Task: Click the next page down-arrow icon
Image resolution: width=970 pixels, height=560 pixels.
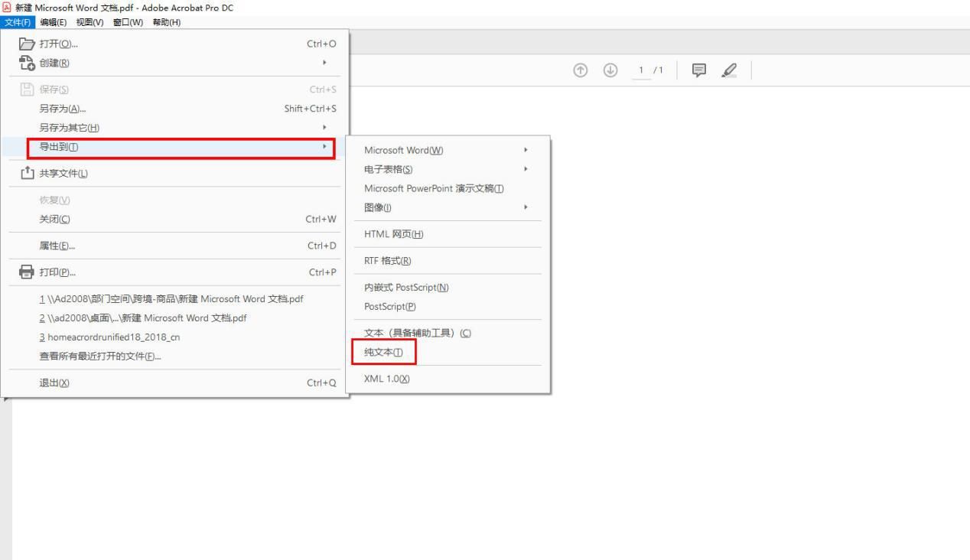Action: coord(610,70)
